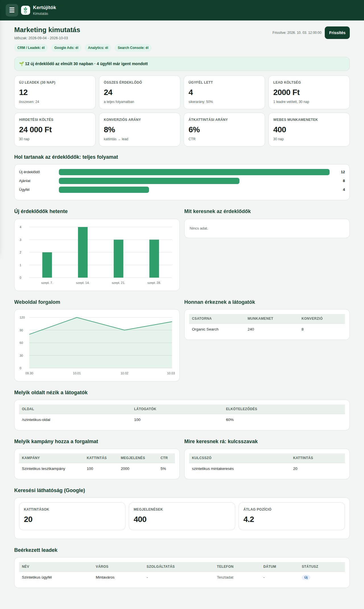Select the Kattintások visibility card
Image resolution: width=364 pixels, height=609 pixels.
[72, 516]
